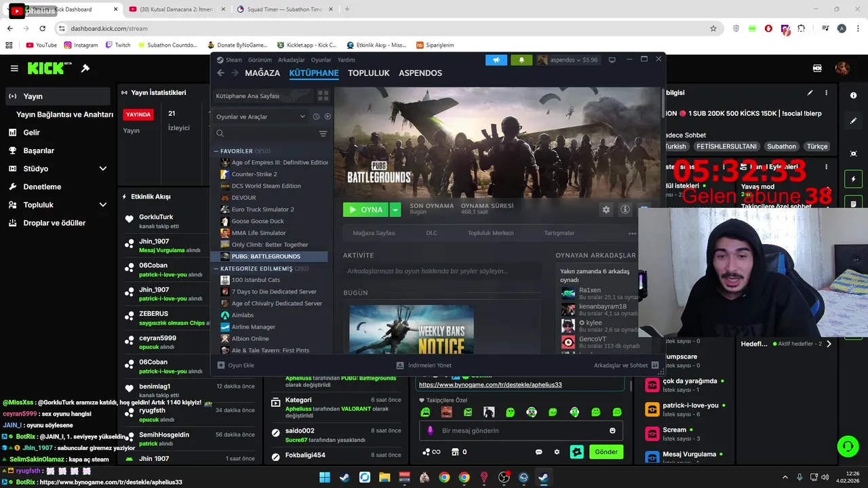Image resolution: width=868 pixels, height=488 pixels.
Task: Open stream info three-dot options
Action: [x=826, y=93]
